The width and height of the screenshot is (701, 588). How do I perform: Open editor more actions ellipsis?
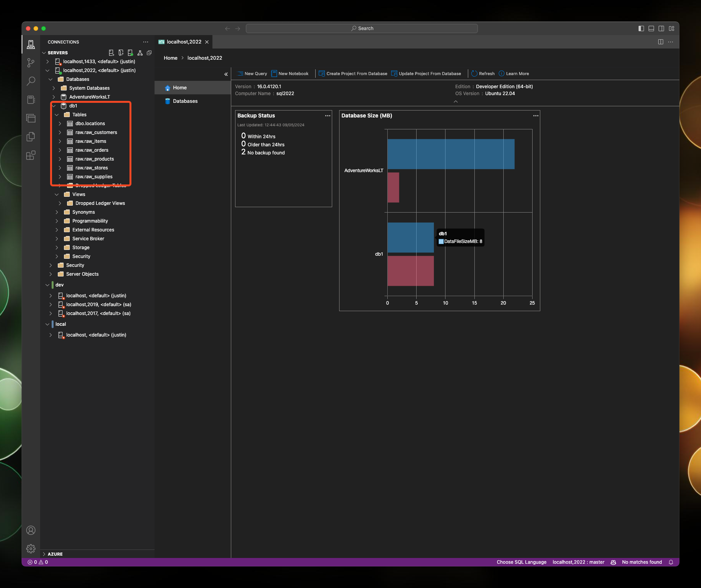[x=671, y=42]
